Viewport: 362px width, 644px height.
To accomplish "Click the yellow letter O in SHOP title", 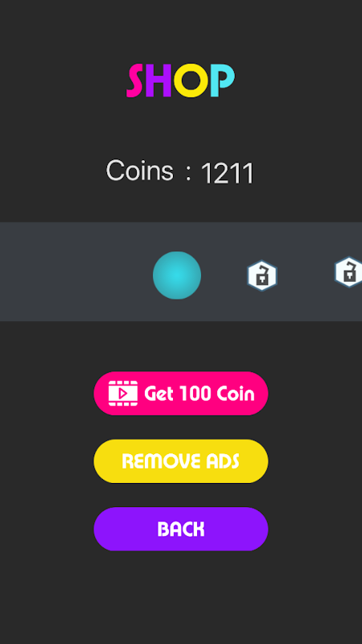I will [x=191, y=80].
